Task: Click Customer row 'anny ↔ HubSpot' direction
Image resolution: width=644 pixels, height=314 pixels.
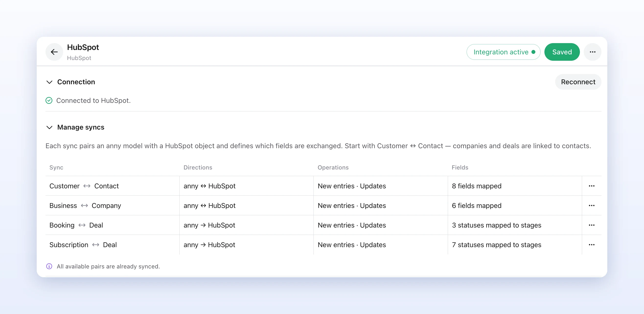Action: [x=209, y=186]
